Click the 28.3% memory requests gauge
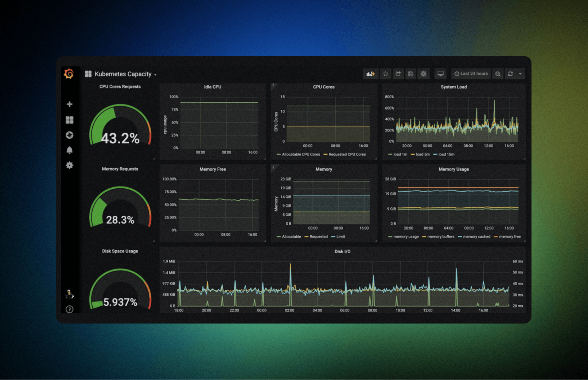588x380 pixels. point(120,208)
